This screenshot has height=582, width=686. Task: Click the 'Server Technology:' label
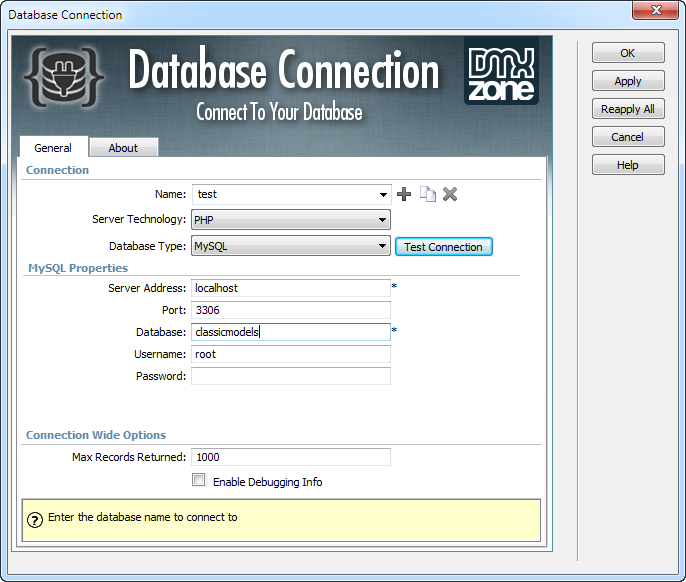tap(139, 219)
